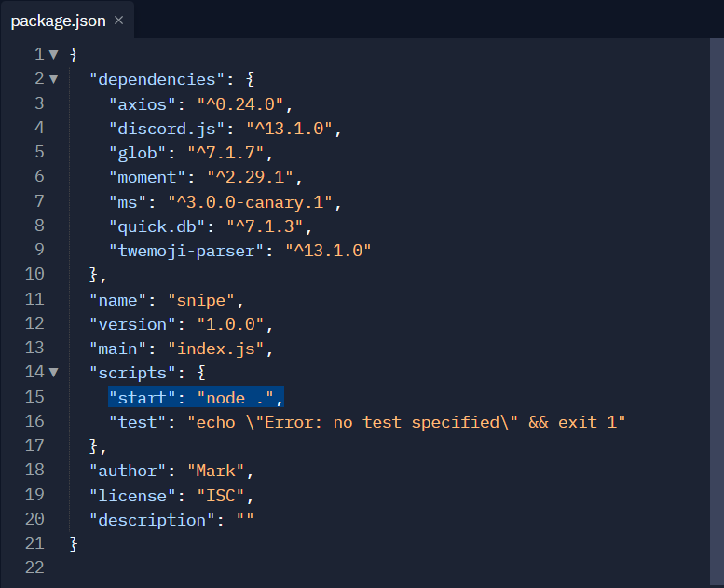Screen dimensions: 724x588
Task: Click the "license" key text
Action: pyautogui.click(x=132, y=496)
